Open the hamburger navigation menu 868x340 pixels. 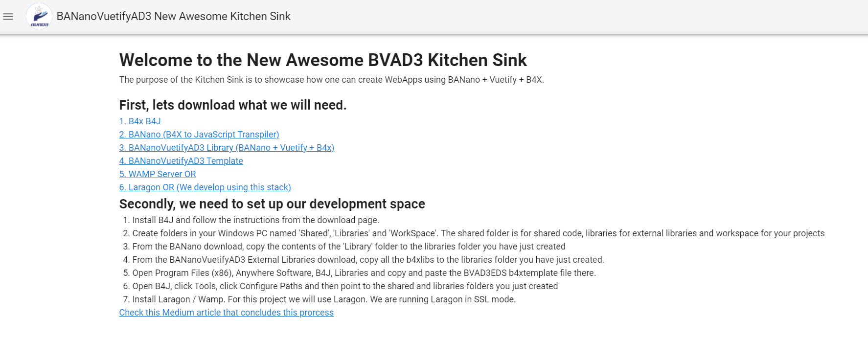click(8, 17)
